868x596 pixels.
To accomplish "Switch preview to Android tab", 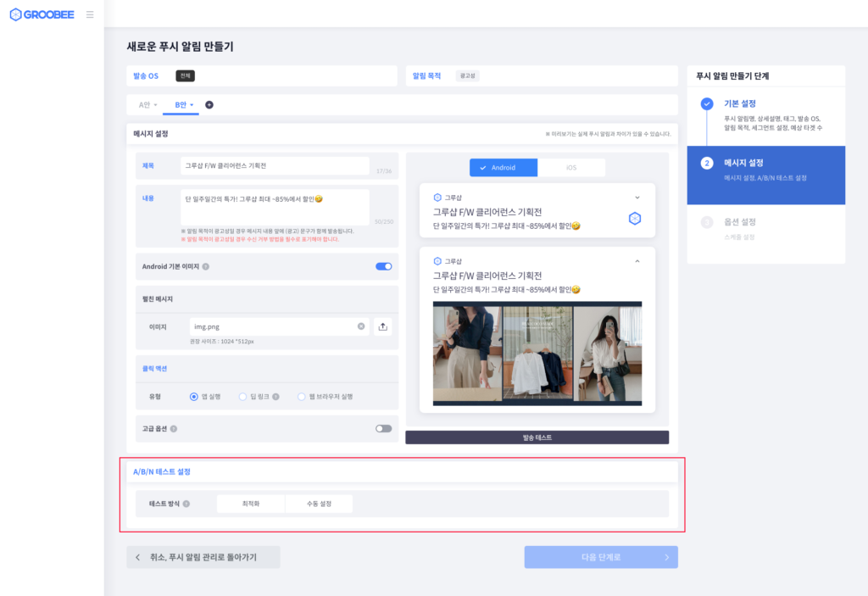I will pos(504,167).
